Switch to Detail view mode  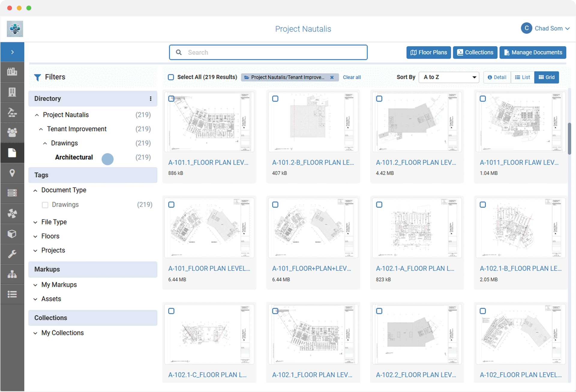(496, 77)
